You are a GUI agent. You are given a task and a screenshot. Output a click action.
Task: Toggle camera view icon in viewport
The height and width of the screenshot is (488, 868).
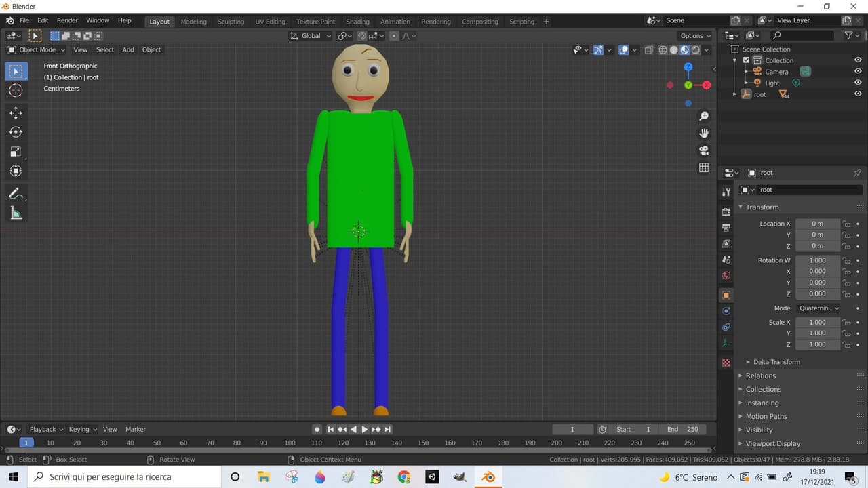click(x=704, y=150)
